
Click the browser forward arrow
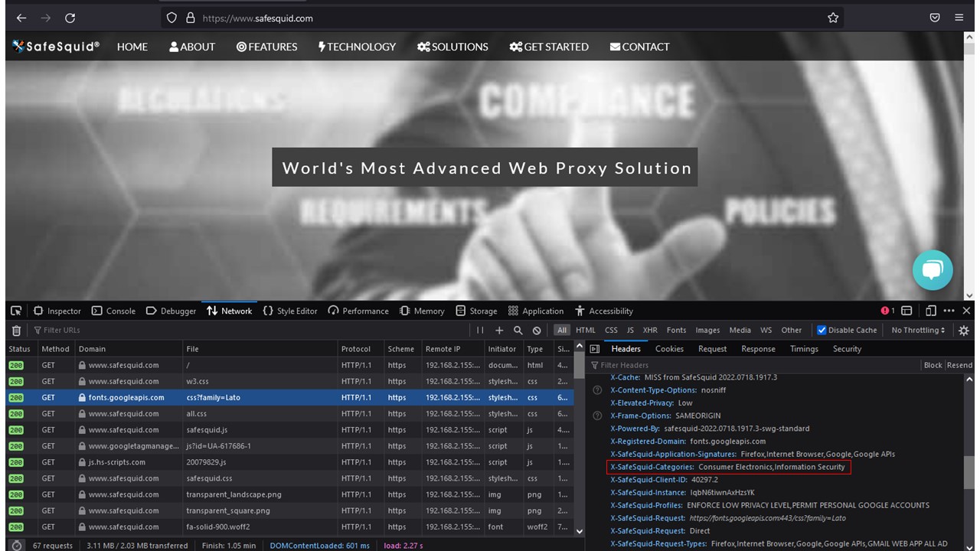click(x=46, y=18)
